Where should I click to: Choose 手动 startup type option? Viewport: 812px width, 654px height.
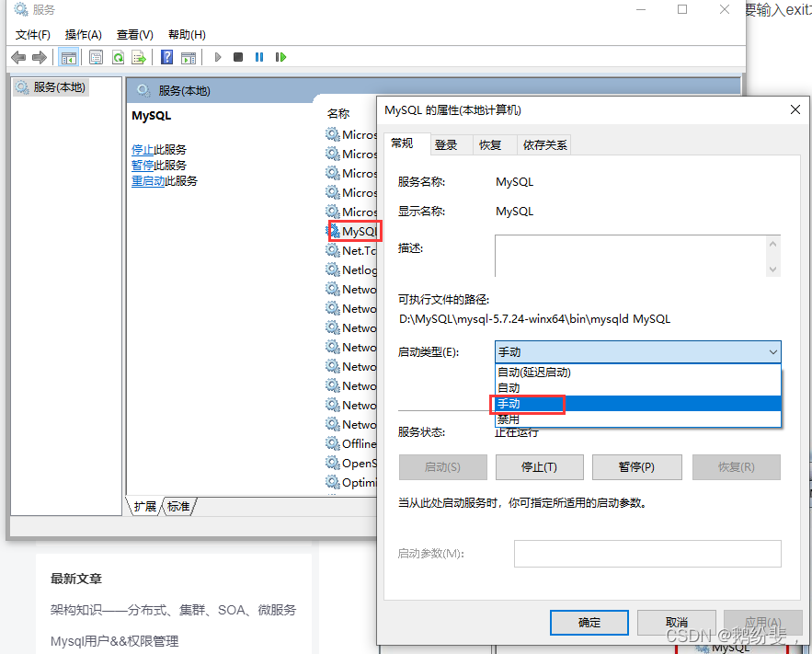637,404
